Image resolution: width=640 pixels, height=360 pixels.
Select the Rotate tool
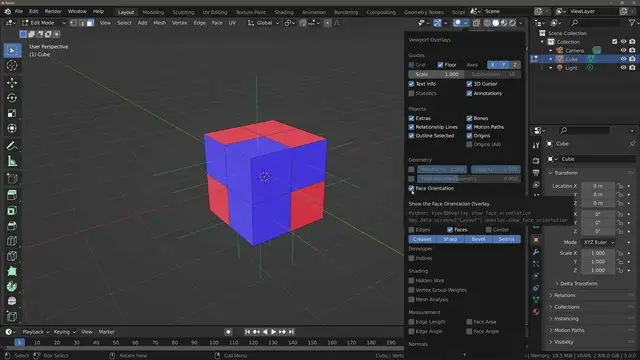[12, 98]
